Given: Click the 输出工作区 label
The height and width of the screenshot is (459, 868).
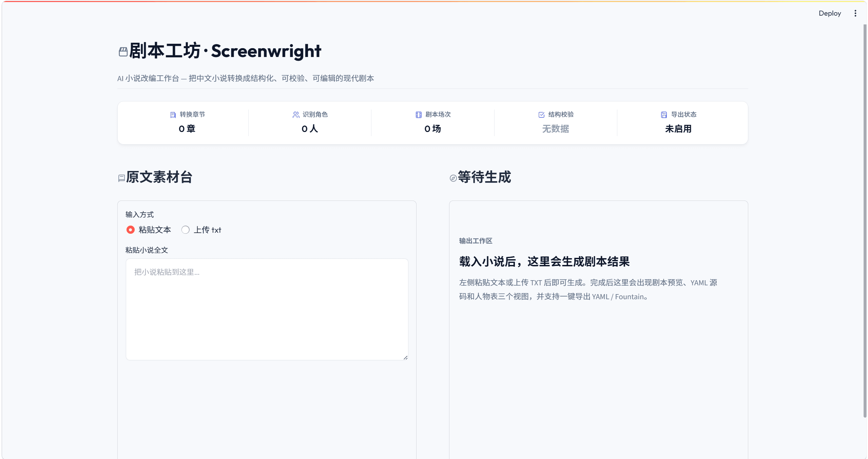Looking at the screenshot, I should click(476, 241).
